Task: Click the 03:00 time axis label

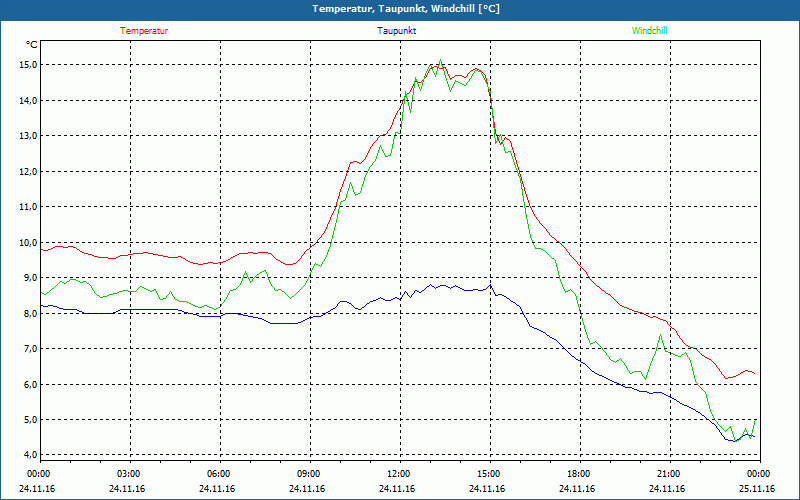Action: pos(129,474)
